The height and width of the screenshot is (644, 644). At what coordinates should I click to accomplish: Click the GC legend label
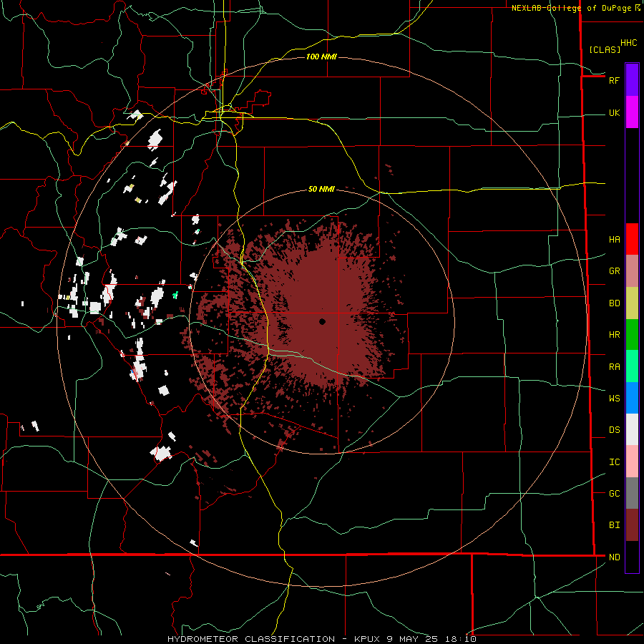[614, 494]
